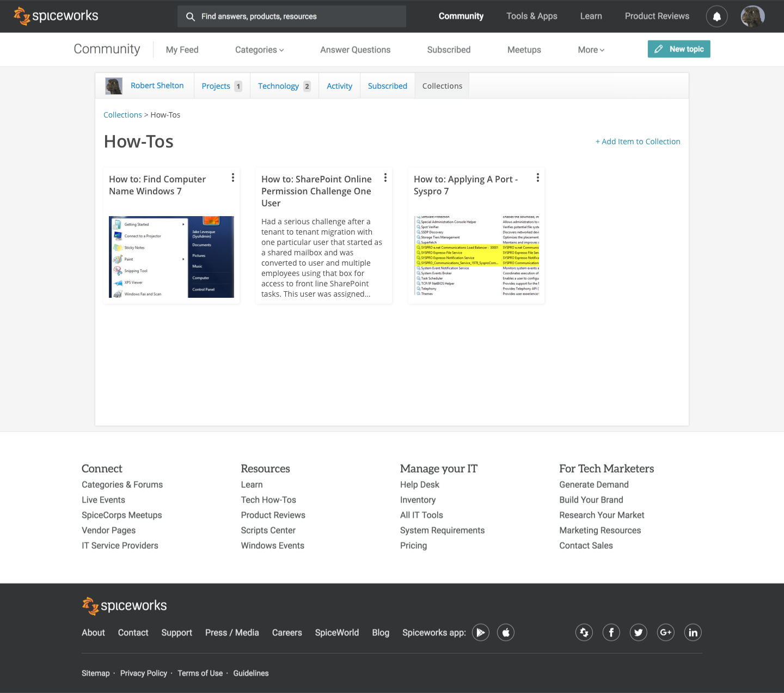Image resolution: width=784 pixels, height=693 pixels.
Task: Open the Privacy Policy link
Action: click(x=144, y=673)
